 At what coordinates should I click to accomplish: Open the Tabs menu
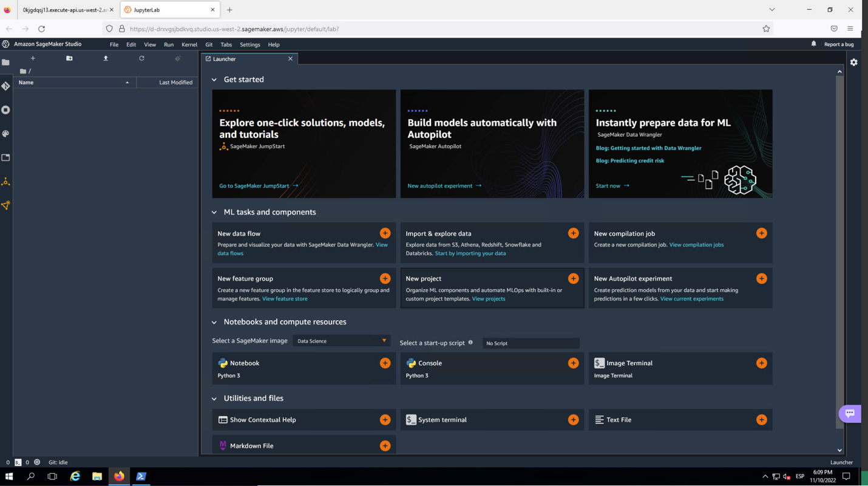coord(226,44)
